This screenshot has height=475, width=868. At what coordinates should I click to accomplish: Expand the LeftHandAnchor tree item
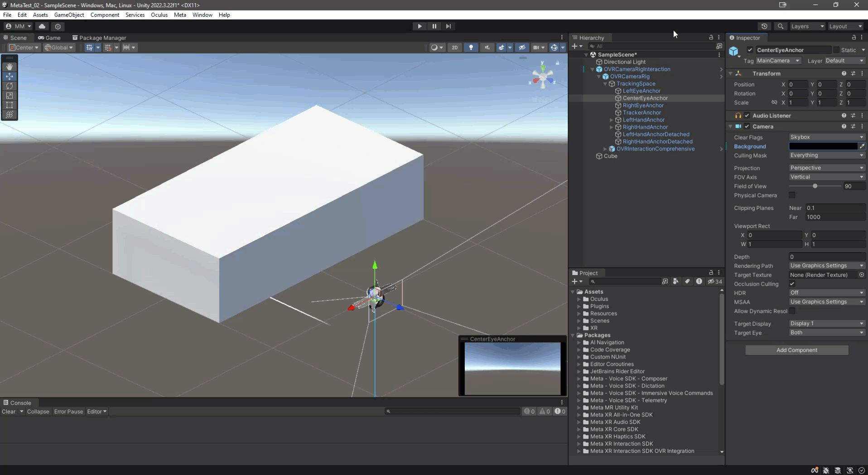pos(611,120)
